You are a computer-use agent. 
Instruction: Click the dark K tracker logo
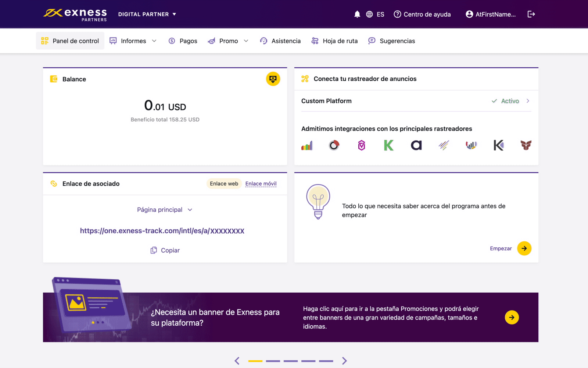tap(499, 145)
